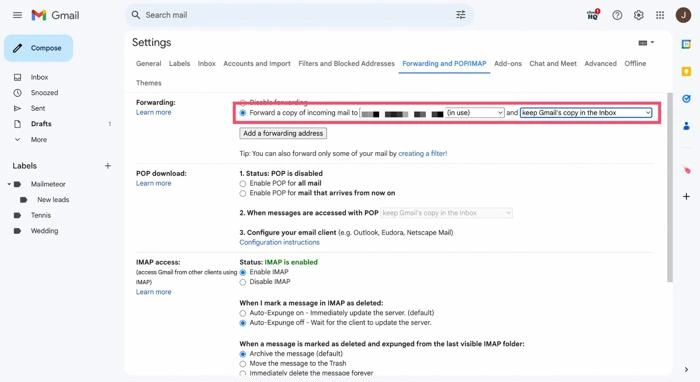Click the Inbox folder icon
Image resolution: width=700 pixels, height=382 pixels.
tap(17, 77)
